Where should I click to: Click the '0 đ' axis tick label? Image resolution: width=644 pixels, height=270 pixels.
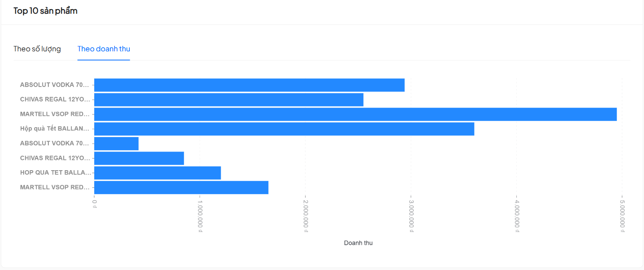tap(95, 204)
